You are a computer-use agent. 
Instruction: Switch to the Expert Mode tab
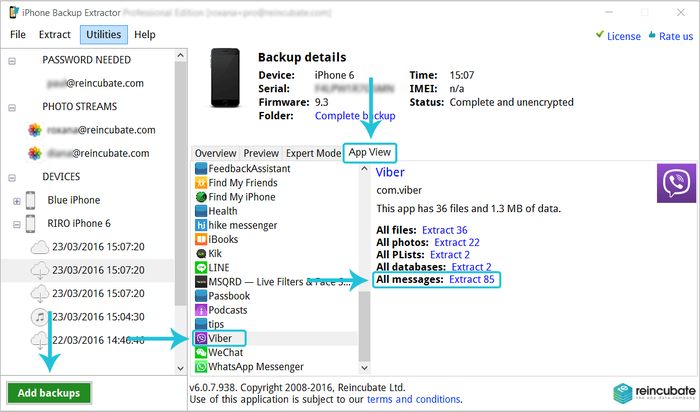pyautogui.click(x=313, y=153)
